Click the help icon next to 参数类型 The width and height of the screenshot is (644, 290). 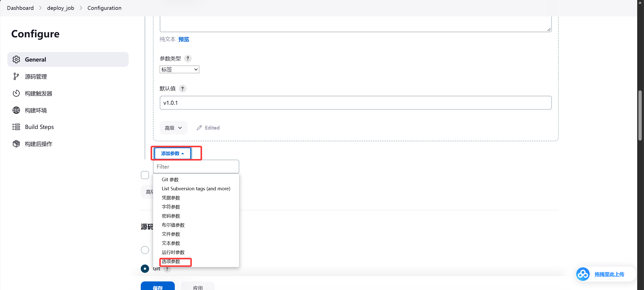tap(188, 59)
